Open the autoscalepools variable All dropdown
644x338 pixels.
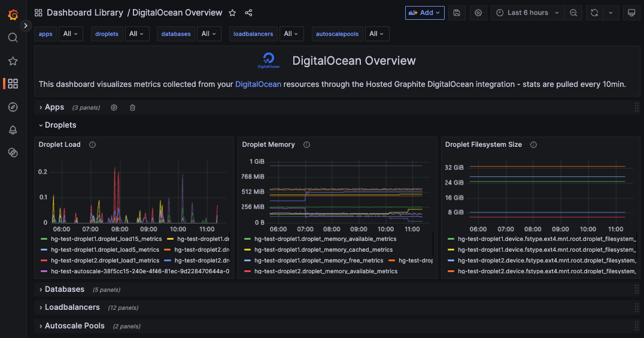(376, 34)
